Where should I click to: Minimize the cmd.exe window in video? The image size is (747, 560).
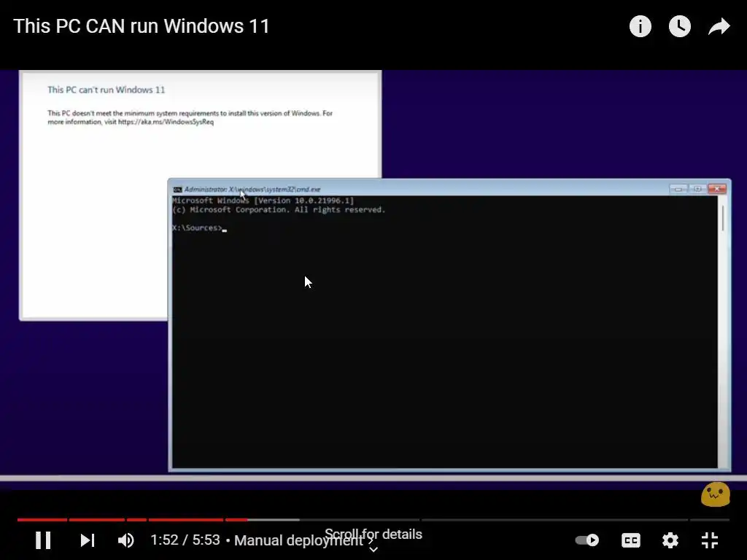678,189
